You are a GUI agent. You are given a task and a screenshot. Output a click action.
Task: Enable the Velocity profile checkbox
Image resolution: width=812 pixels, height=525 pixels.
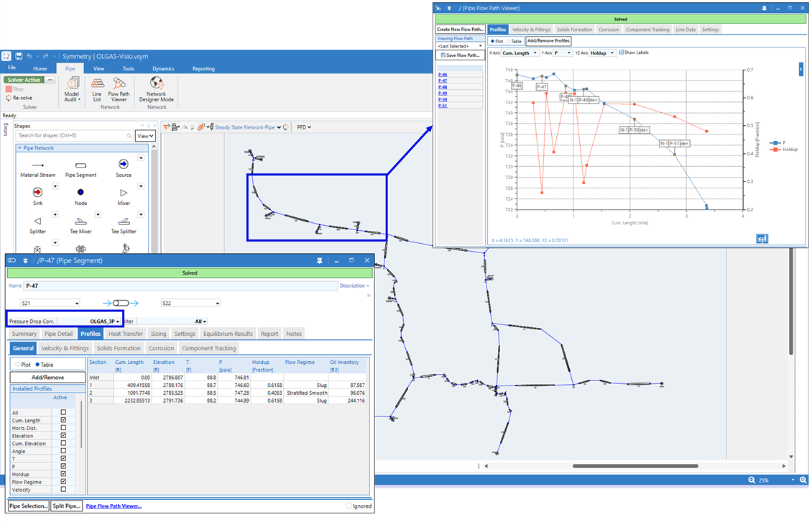coord(63,490)
